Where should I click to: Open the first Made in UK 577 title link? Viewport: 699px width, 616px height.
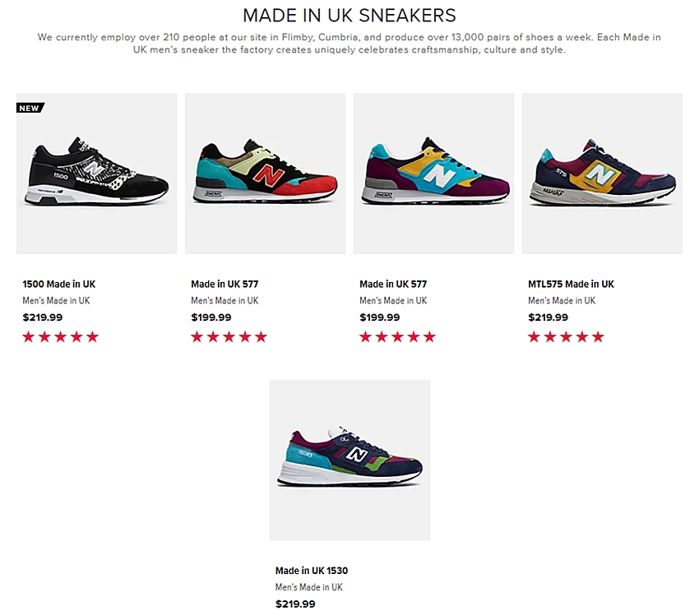click(225, 284)
